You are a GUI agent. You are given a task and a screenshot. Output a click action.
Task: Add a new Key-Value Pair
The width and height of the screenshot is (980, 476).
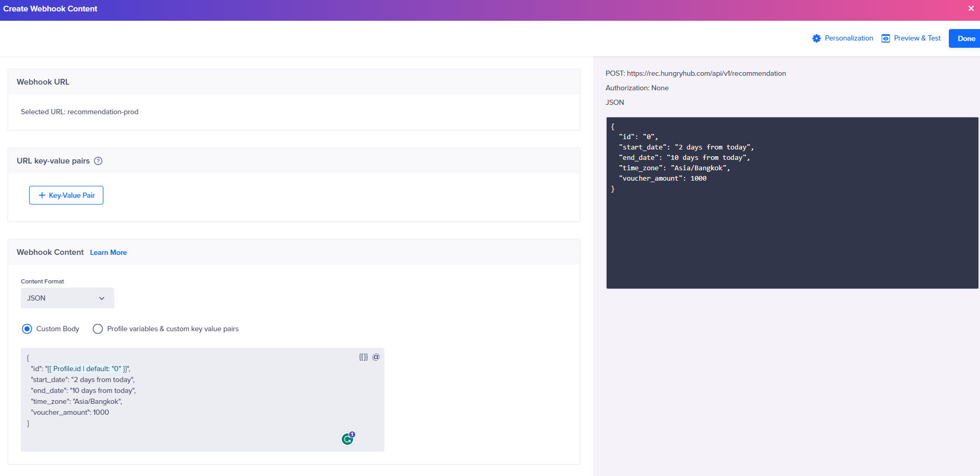pos(66,195)
